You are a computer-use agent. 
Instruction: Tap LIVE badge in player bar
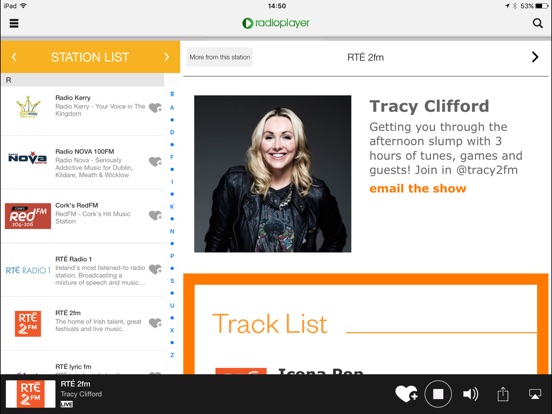(x=67, y=404)
